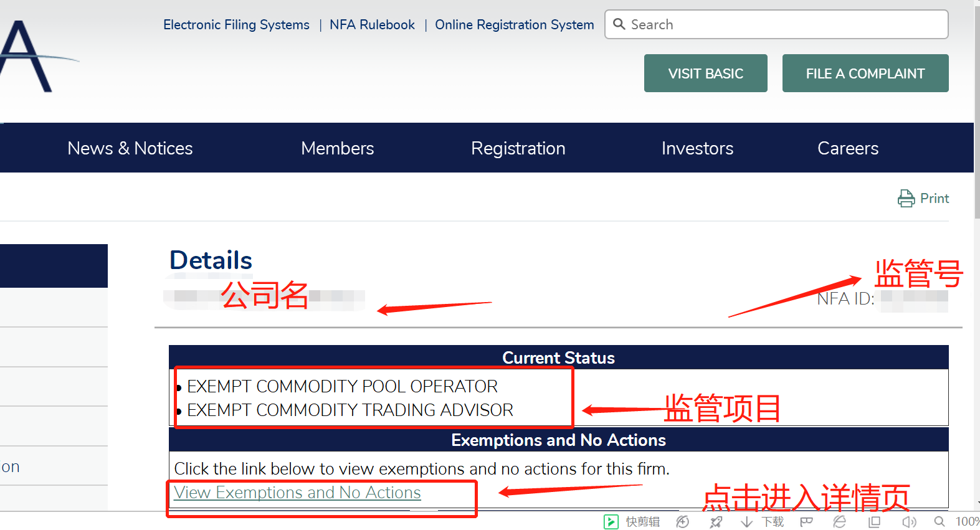The width and height of the screenshot is (980, 530).
Task: Click the NFA ID label
Action: [845, 299]
